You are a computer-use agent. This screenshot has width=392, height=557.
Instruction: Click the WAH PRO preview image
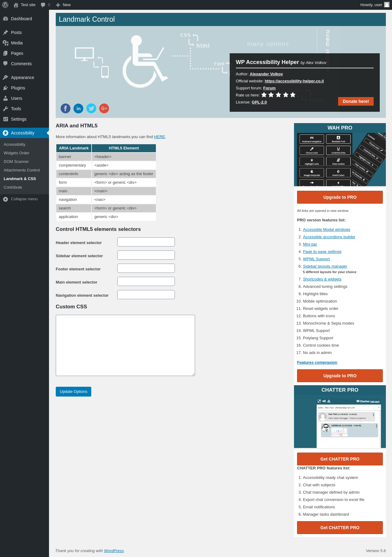pyautogui.click(x=340, y=159)
